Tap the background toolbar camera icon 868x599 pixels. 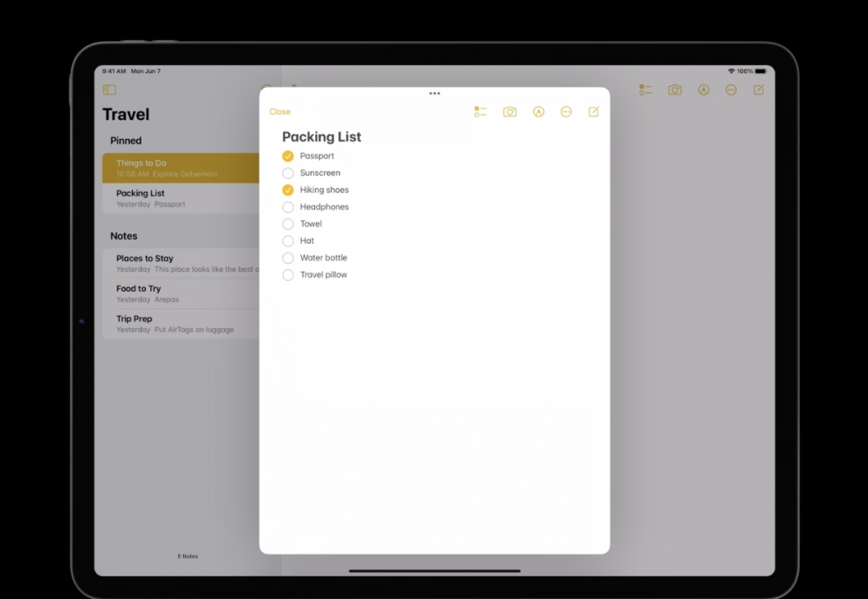[x=674, y=89]
